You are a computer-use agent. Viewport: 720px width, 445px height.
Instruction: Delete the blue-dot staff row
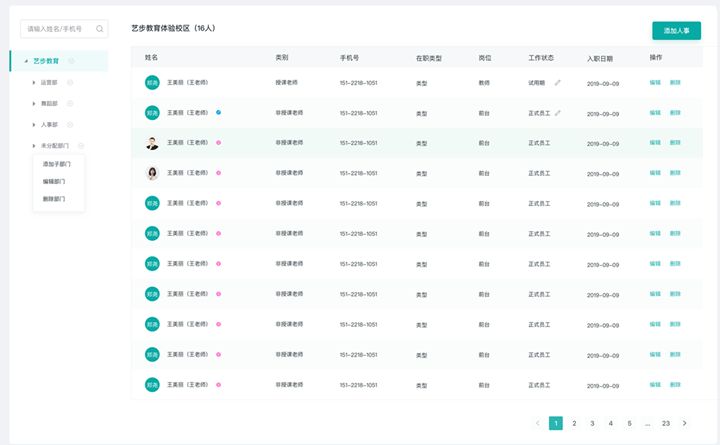pos(675,113)
